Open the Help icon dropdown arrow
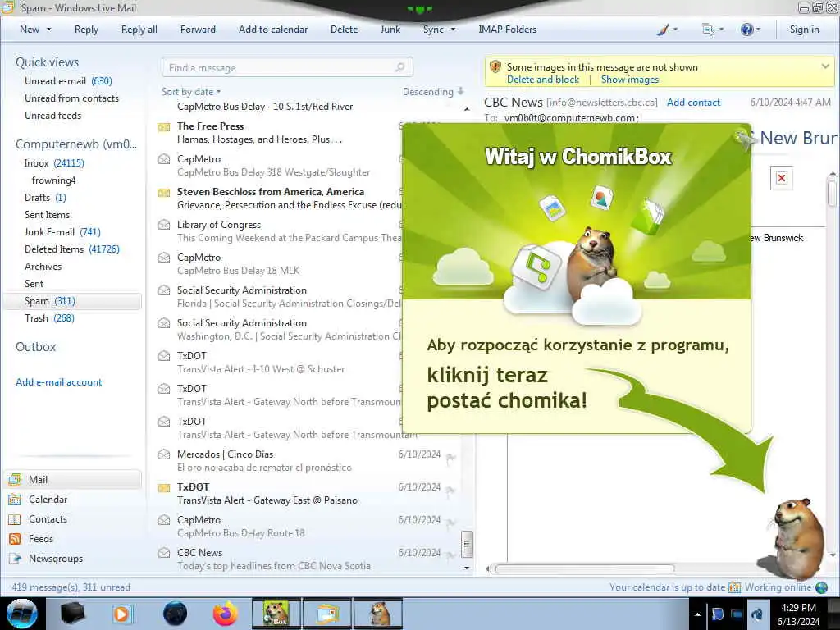Image resolution: width=840 pixels, height=630 pixels. 758,30
